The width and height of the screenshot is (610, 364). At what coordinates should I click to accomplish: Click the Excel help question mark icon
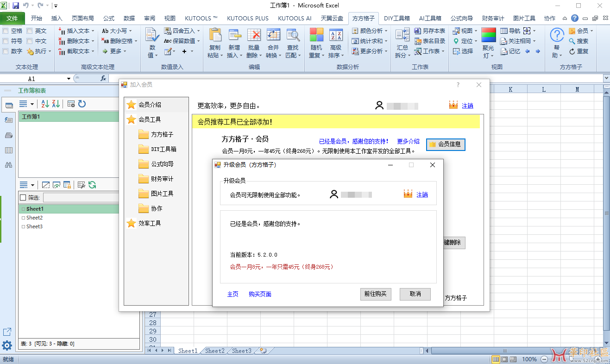(575, 19)
